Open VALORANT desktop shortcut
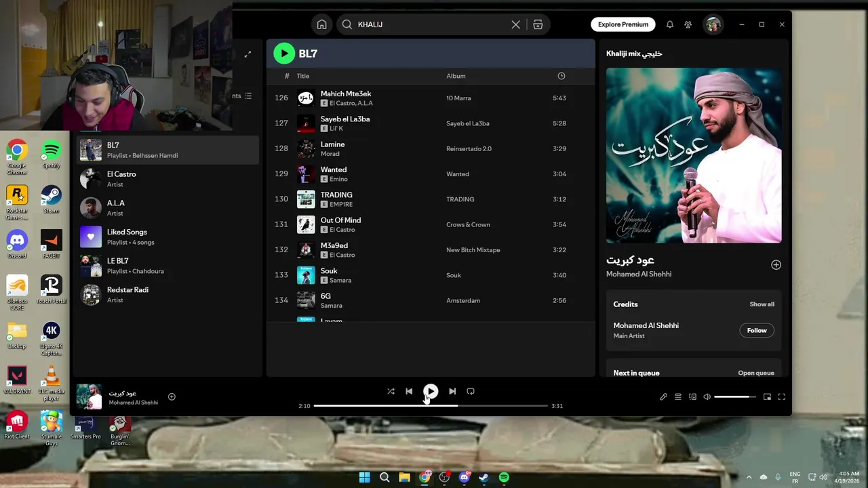868x488 pixels. pyautogui.click(x=17, y=380)
